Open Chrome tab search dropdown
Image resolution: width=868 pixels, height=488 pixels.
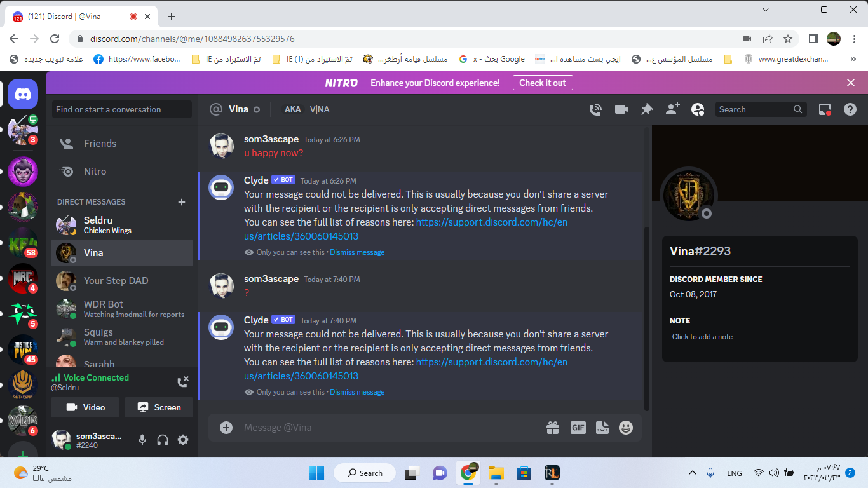tap(765, 10)
